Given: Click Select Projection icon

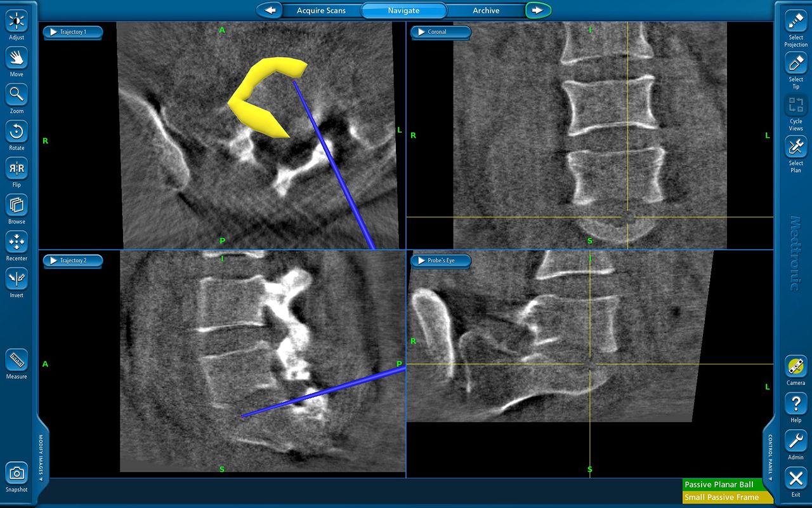Looking at the screenshot, I should 796,21.
